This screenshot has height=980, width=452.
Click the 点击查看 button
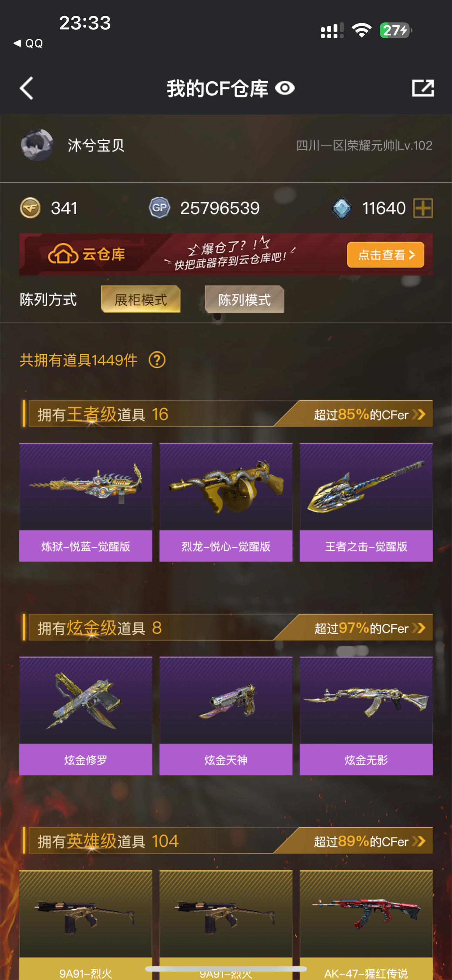click(x=385, y=254)
